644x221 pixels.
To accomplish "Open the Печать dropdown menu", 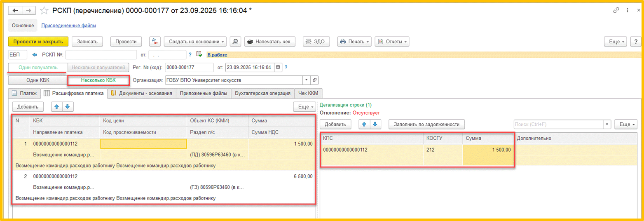I will 354,41.
